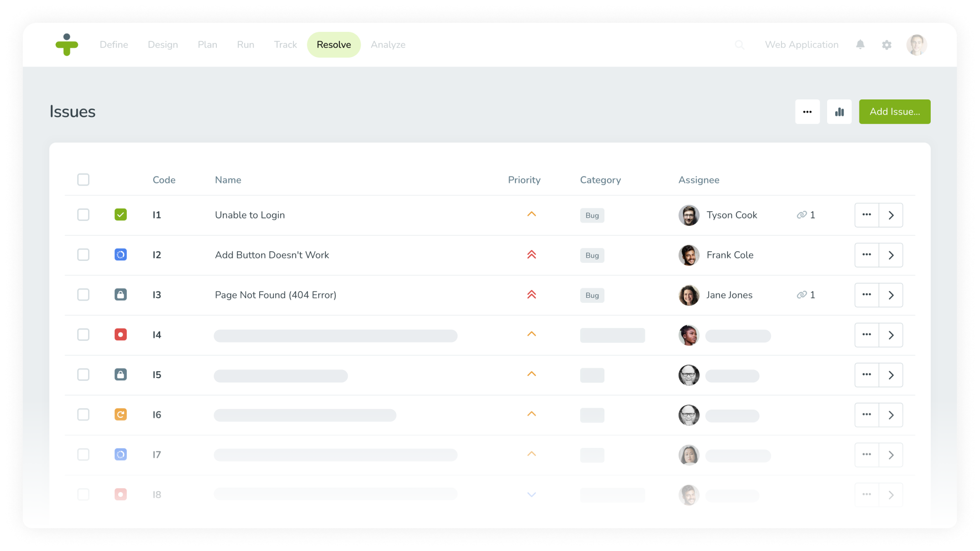Open more options for issue I4
This screenshot has width=980, height=551.
coord(866,335)
